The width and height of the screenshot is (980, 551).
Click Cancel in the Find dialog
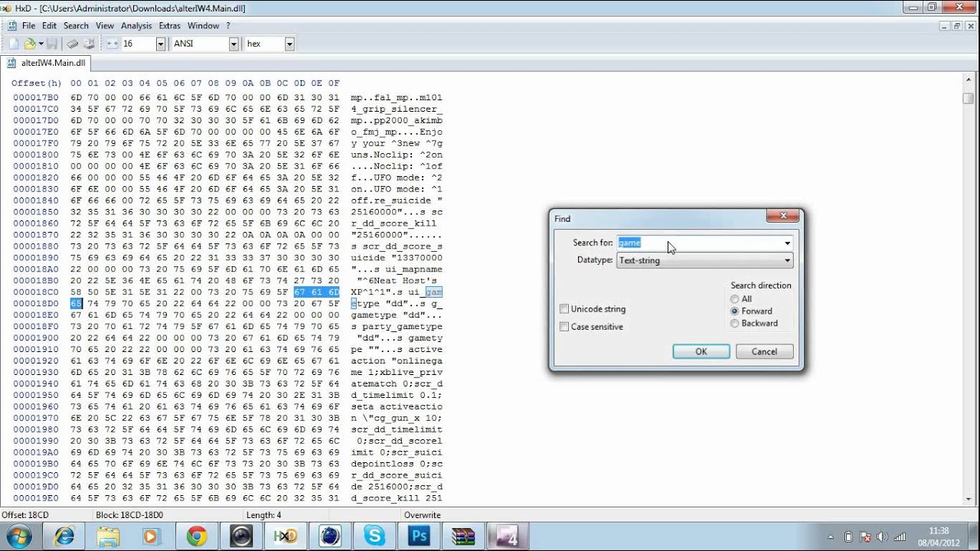(x=764, y=351)
